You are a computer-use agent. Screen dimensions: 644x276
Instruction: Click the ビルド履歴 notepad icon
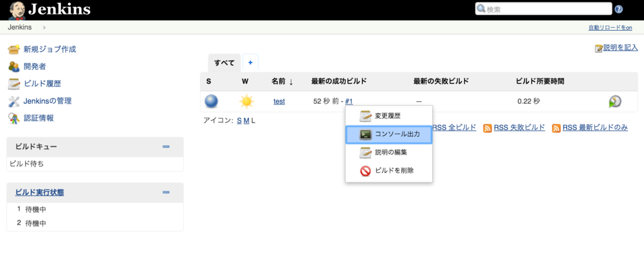point(14,84)
